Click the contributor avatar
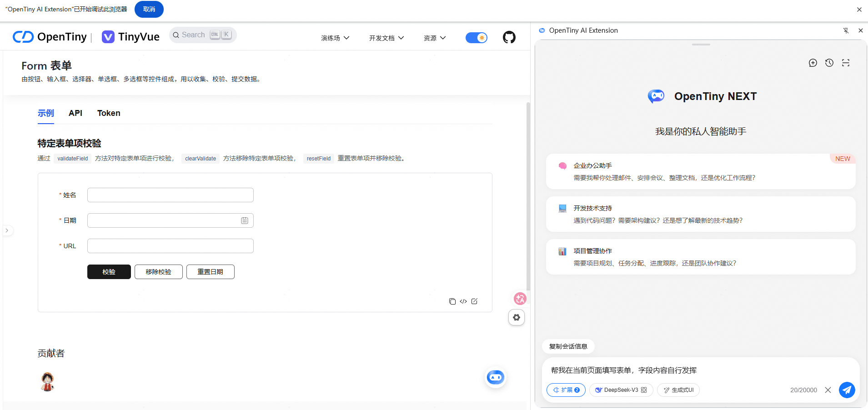This screenshot has height=410, width=868. tap(47, 382)
